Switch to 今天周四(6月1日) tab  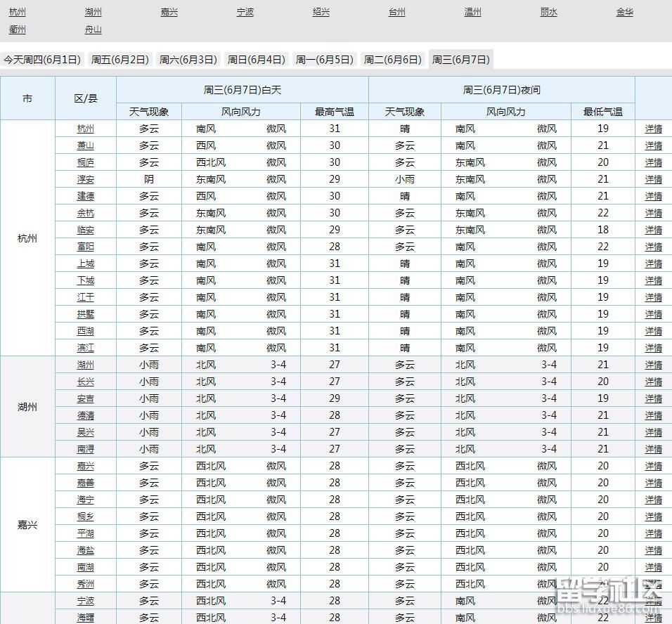tap(44, 60)
